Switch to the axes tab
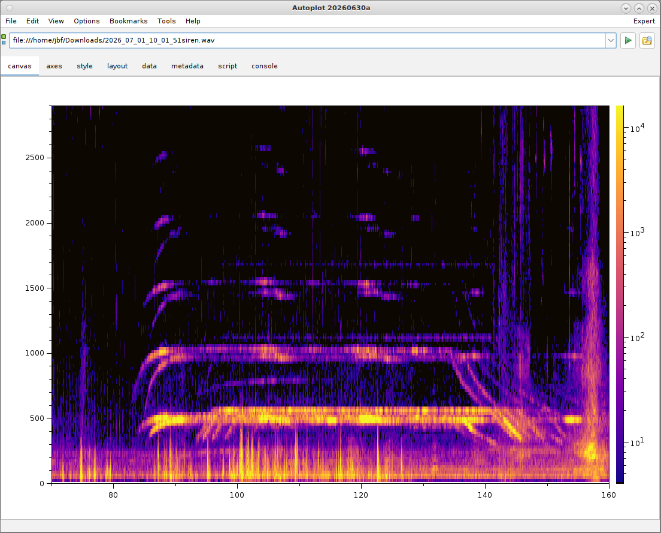The image size is (661, 533). click(54, 66)
